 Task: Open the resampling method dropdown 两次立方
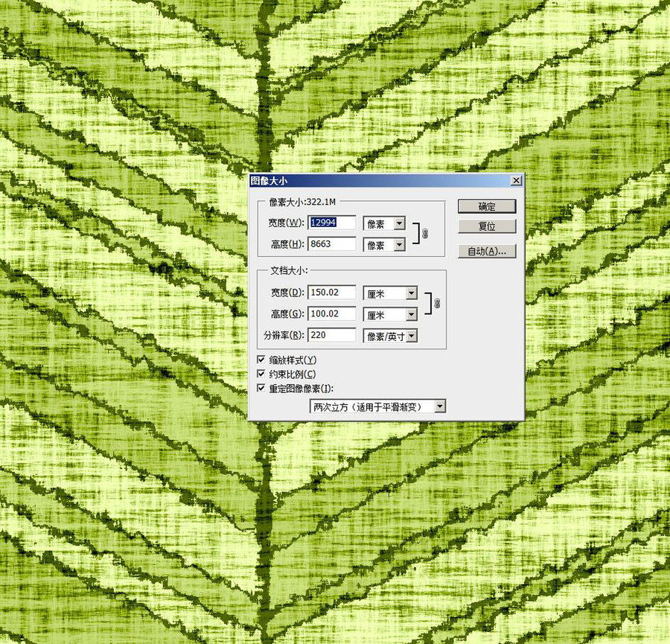coord(377,407)
